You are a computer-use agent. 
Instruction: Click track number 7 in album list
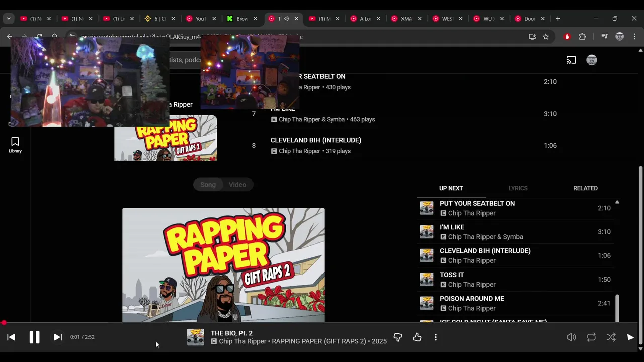click(254, 114)
